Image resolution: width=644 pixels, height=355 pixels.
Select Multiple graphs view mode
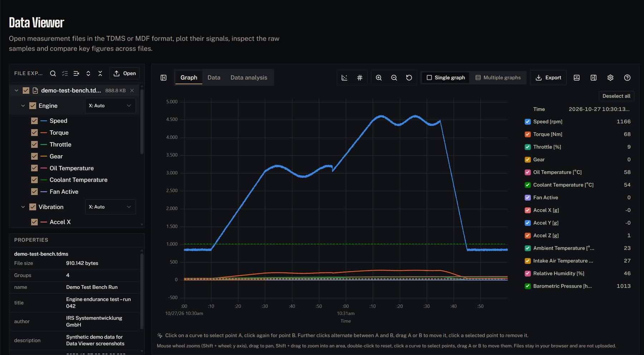[498, 78]
